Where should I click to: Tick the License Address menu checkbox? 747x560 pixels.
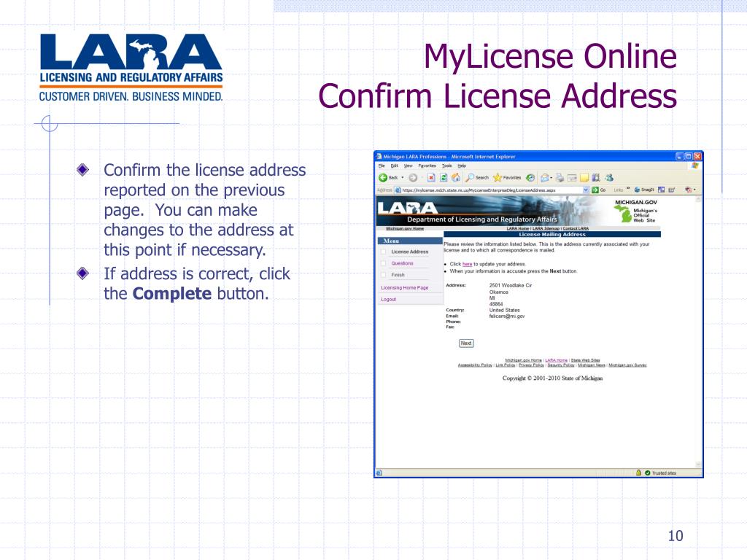pyautogui.click(x=384, y=252)
